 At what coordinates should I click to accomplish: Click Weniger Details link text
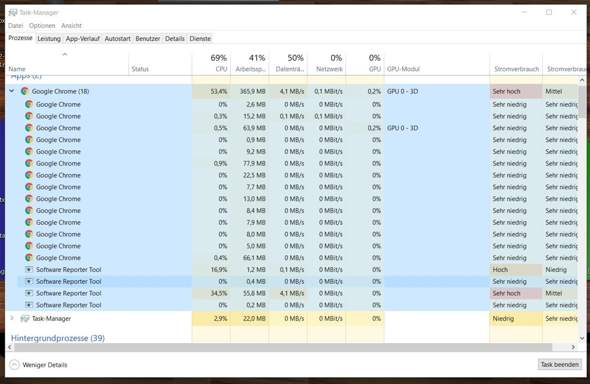[45, 365]
